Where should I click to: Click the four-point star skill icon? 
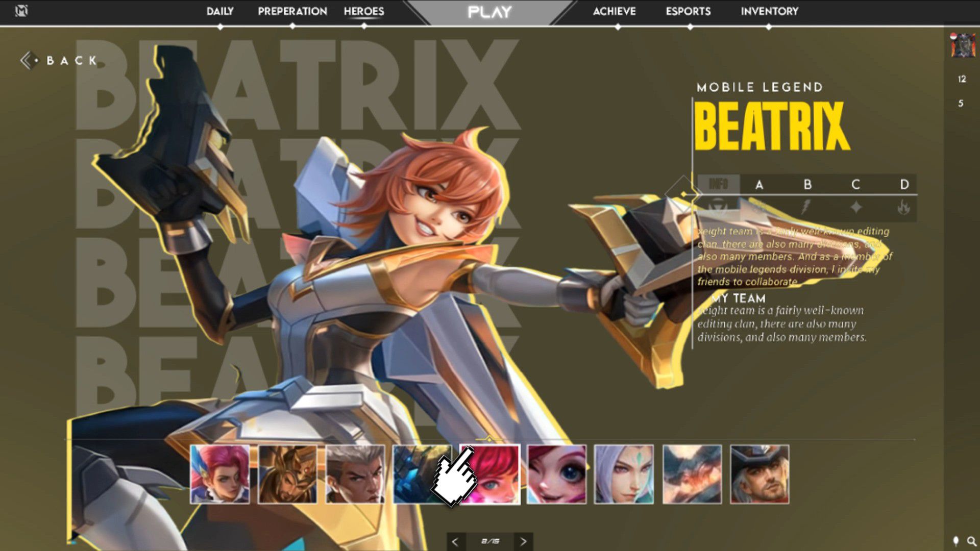coord(856,207)
